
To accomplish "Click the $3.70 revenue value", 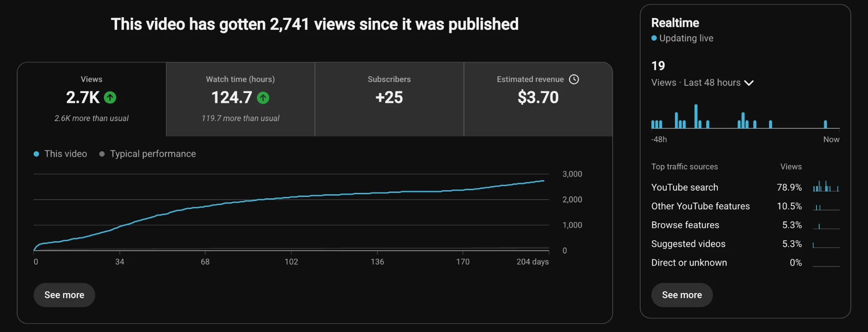I will [538, 98].
